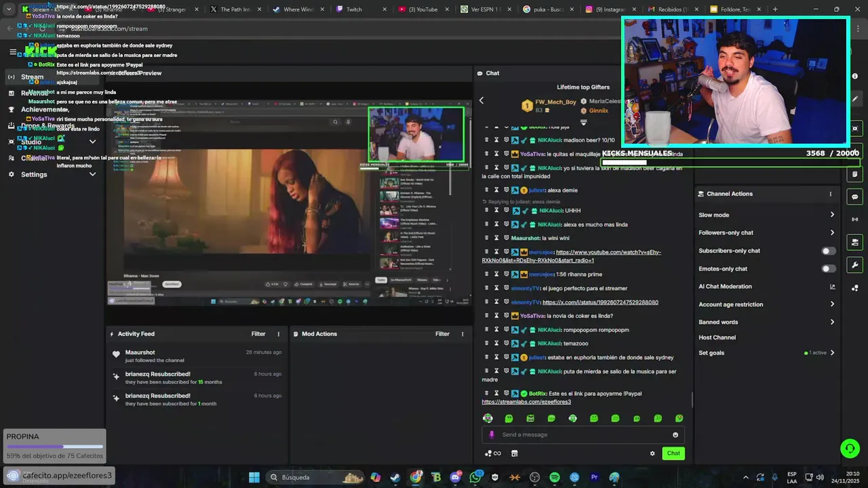Screen dimensions: 868x488
Task: Switch to the YouTube browser tab
Action: 425,9
